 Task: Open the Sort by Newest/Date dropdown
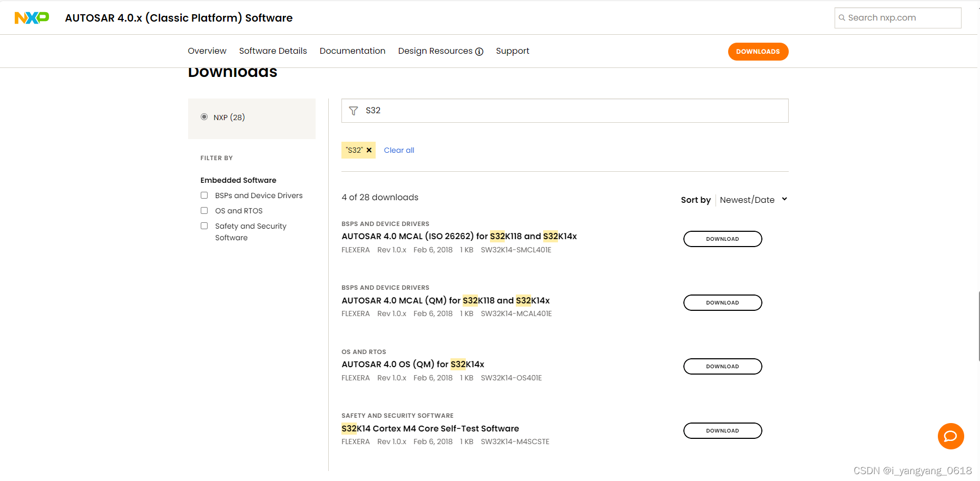click(753, 200)
